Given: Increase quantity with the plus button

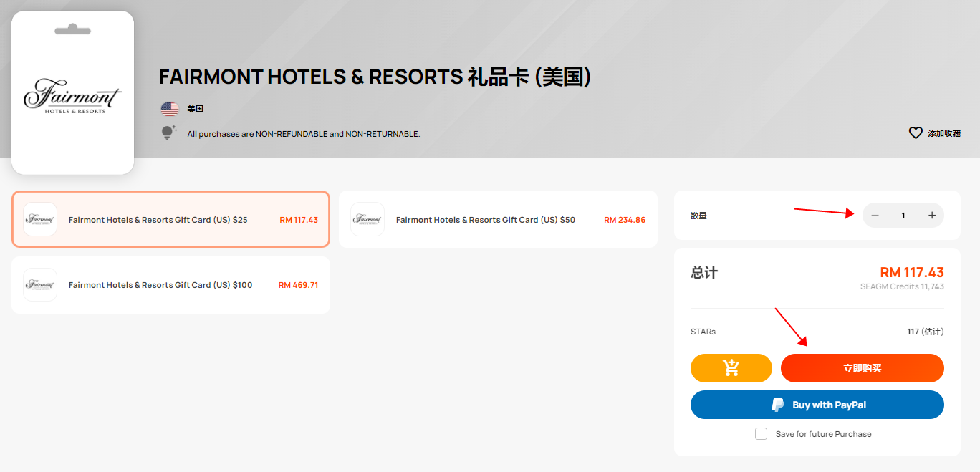Looking at the screenshot, I should (932, 216).
